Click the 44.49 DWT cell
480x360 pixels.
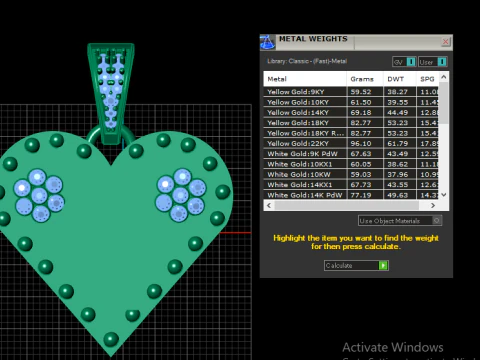400,112
